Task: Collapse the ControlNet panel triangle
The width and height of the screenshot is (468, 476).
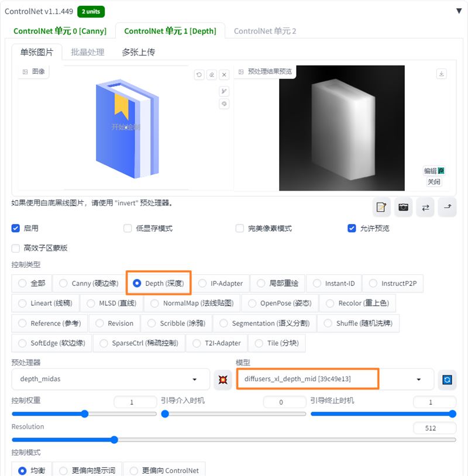Action: (459, 11)
